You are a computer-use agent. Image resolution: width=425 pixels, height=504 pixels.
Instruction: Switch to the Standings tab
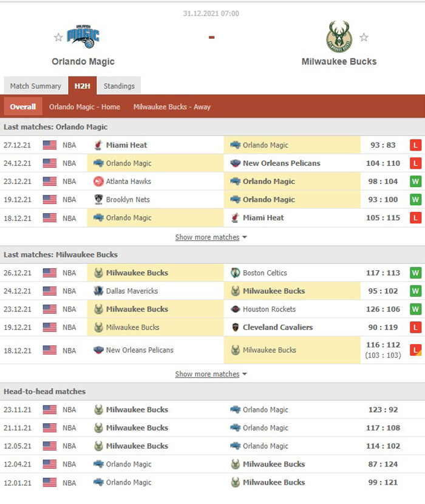119,86
